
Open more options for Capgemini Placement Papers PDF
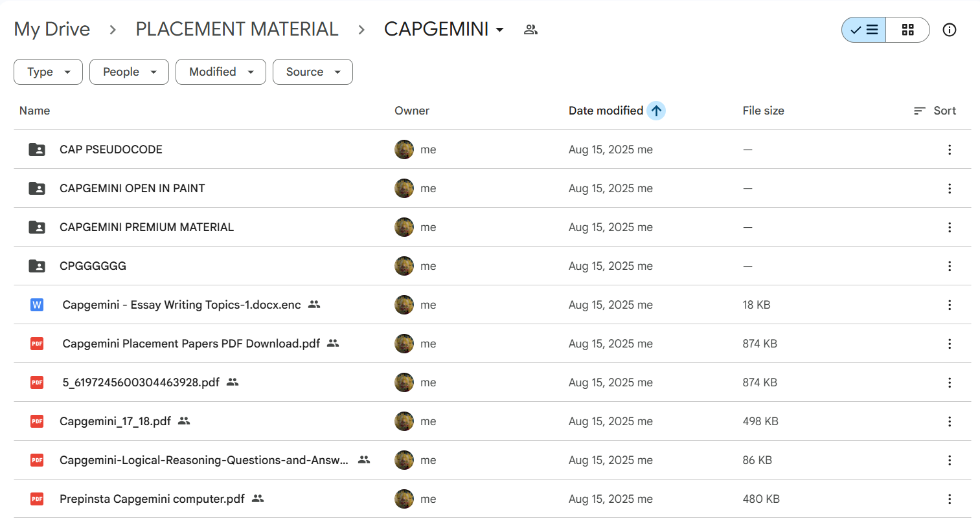point(949,344)
